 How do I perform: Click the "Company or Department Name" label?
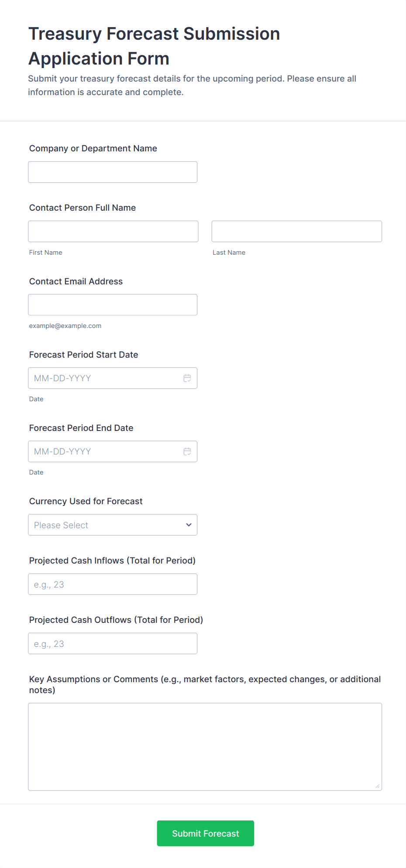[93, 148]
